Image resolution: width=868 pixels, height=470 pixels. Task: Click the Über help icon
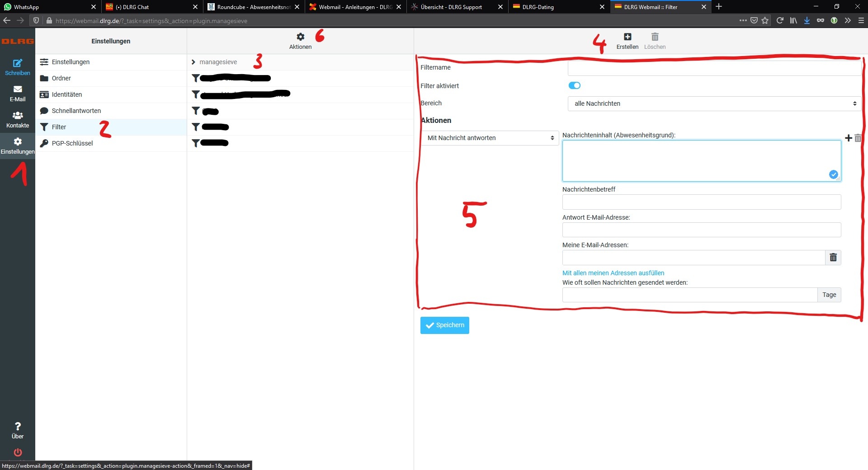pyautogui.click(x=18, y=427)
